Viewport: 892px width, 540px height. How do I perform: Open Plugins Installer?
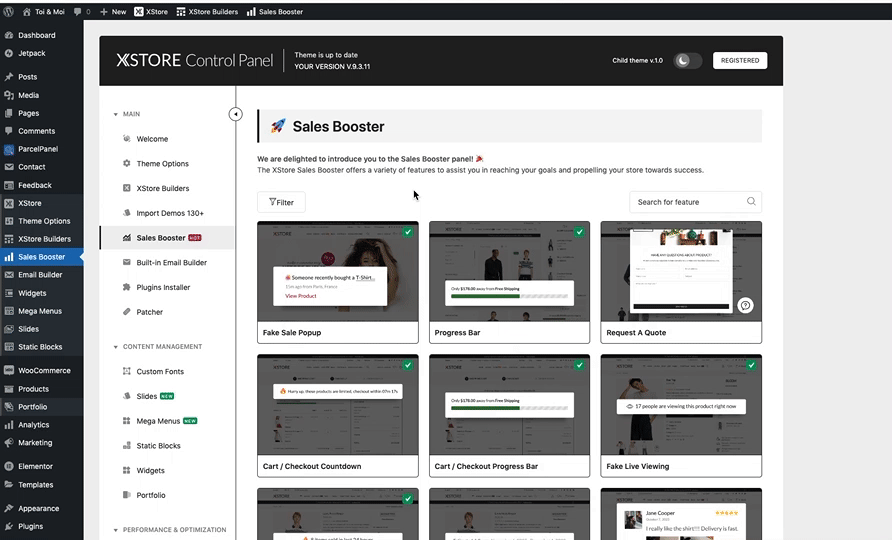point(163,287)
